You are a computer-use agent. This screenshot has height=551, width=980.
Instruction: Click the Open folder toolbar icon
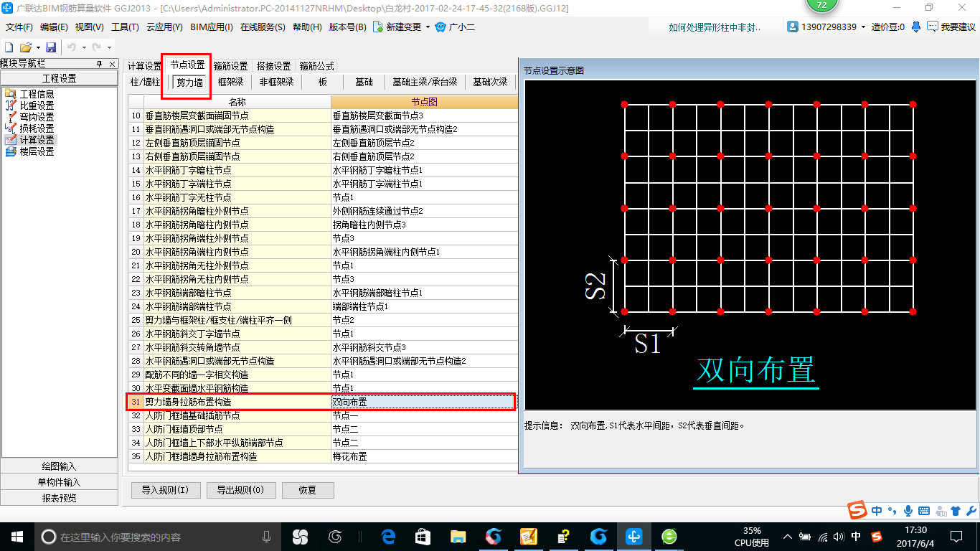tap(25, 47)
